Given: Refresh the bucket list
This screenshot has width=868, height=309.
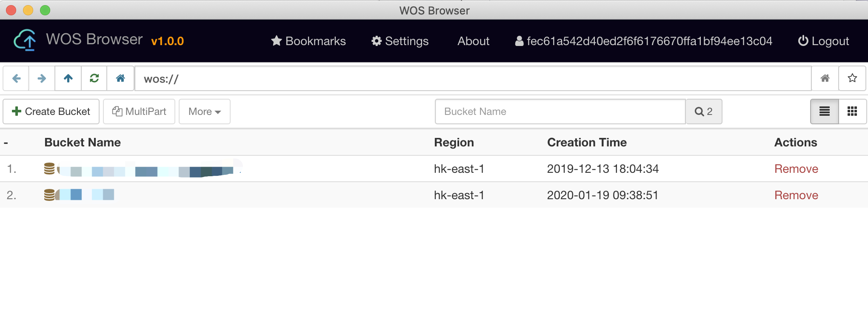Looking at the screenshot, I should point(94,78).
